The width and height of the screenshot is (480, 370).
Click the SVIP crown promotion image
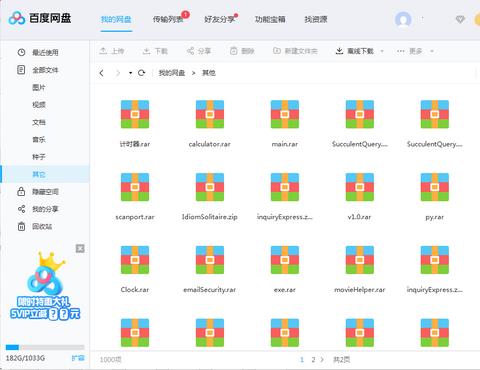point(45,286)
